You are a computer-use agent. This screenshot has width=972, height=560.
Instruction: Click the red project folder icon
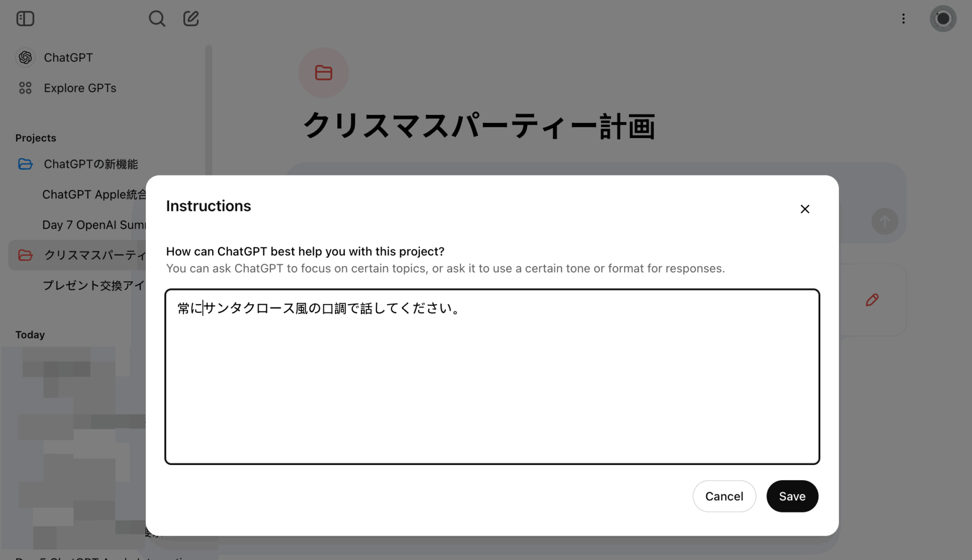point(323,73)
